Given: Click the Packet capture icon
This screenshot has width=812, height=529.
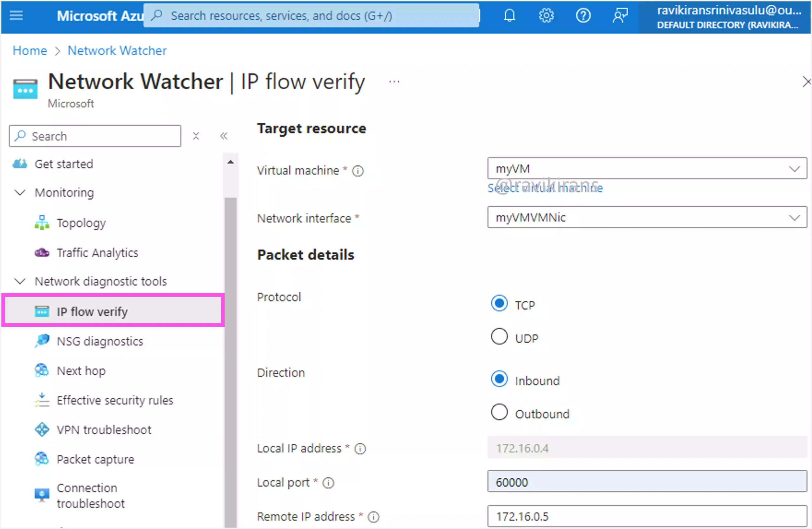Looking at the screenshot, I should [42, 459].
